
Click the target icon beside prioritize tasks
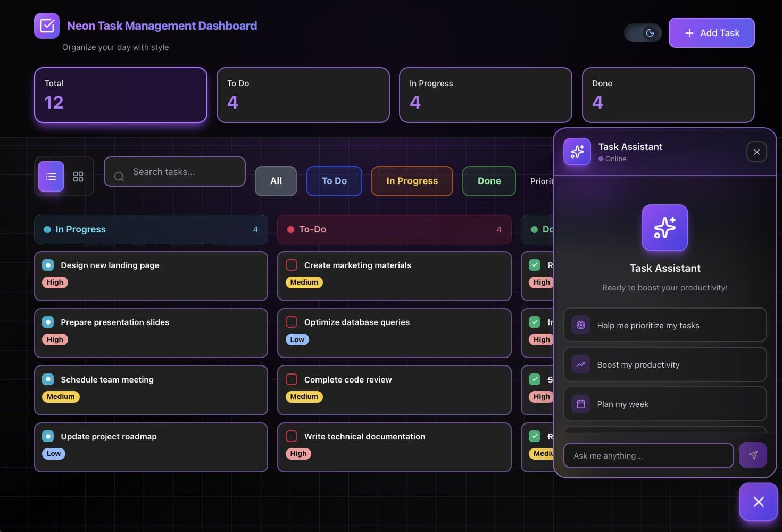pyautogui.click(x=581, y=325)
